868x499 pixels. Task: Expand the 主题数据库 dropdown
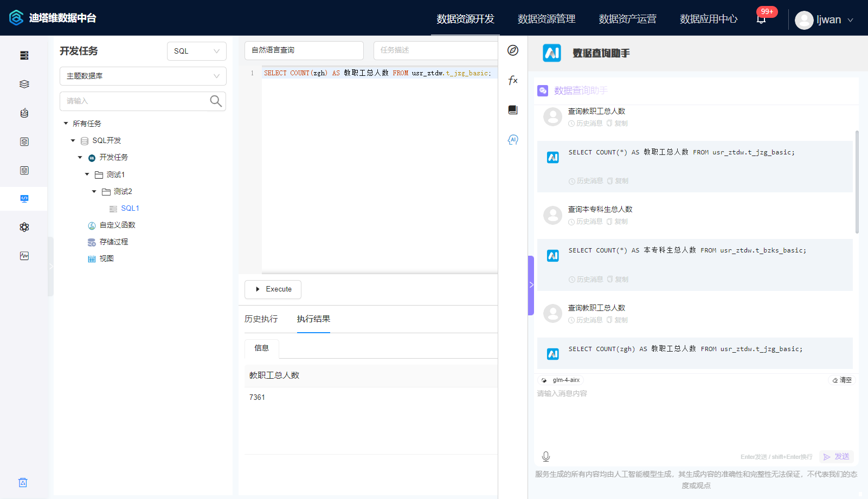pos(143,76)
